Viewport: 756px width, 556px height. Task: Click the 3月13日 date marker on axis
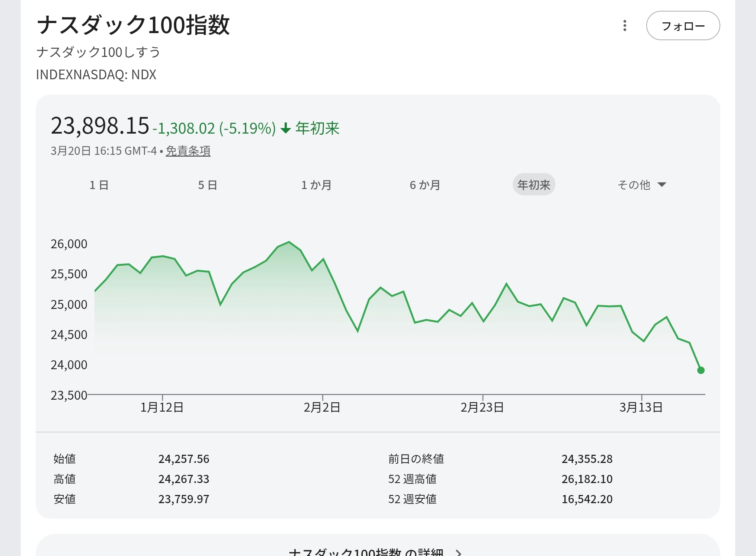[x=641, y=407]
